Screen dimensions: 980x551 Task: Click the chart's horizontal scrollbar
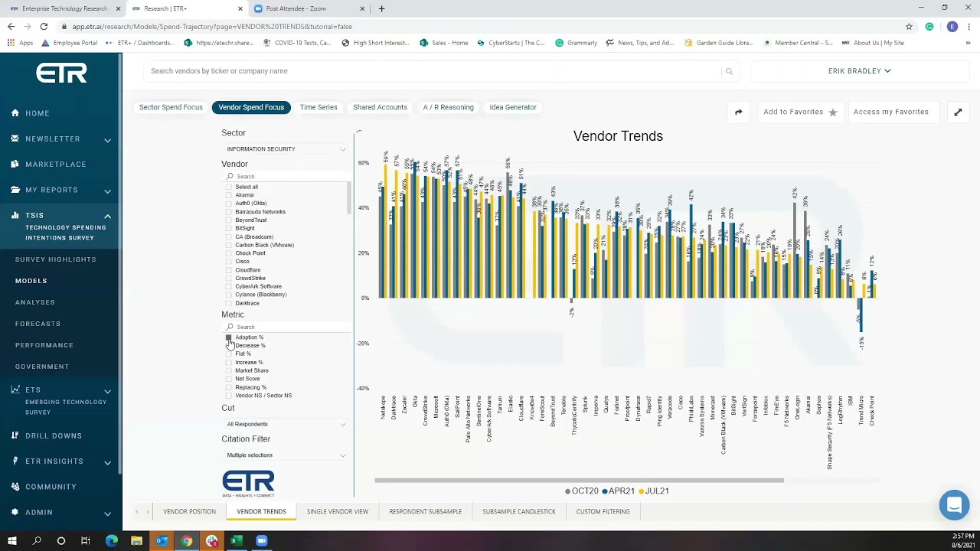tap(579, 481)
